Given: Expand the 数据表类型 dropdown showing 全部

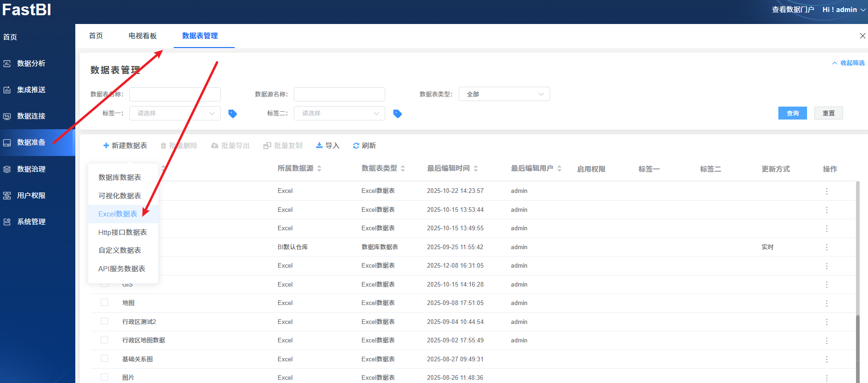Looking at the screenshot, I should 504,94.
